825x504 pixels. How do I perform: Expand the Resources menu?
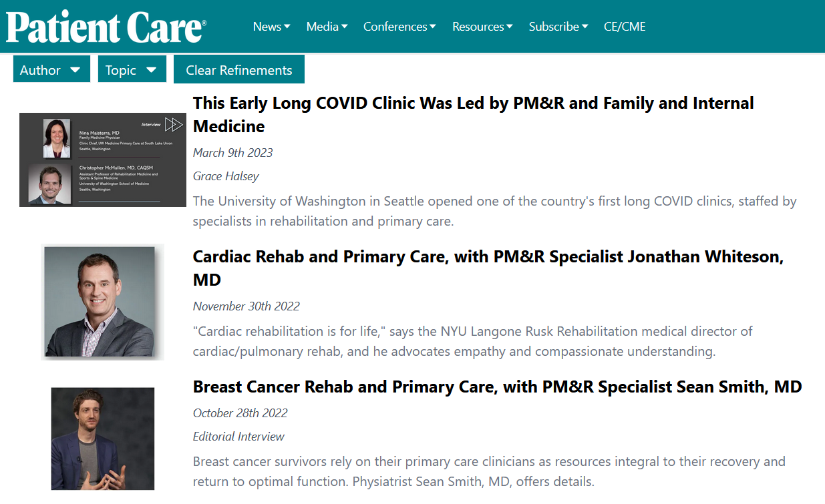[482, 27]
